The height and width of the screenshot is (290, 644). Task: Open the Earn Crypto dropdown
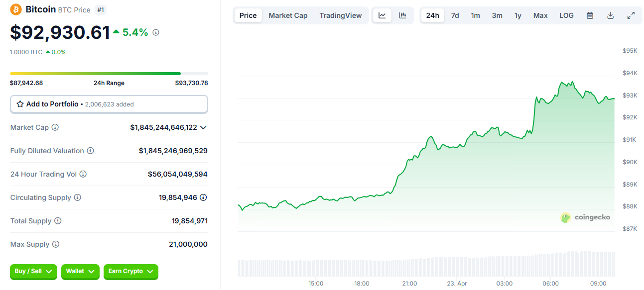[130, 271]
